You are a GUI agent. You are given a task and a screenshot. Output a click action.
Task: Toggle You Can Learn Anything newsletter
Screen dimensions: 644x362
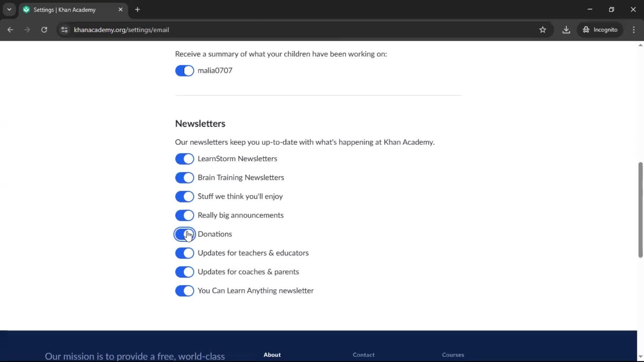184,291
